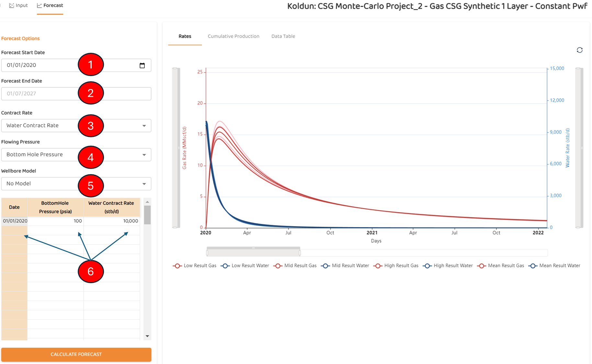Click the chart refresh icon
Viewport: 592px width, 364px height.
(x=579, y=50)
